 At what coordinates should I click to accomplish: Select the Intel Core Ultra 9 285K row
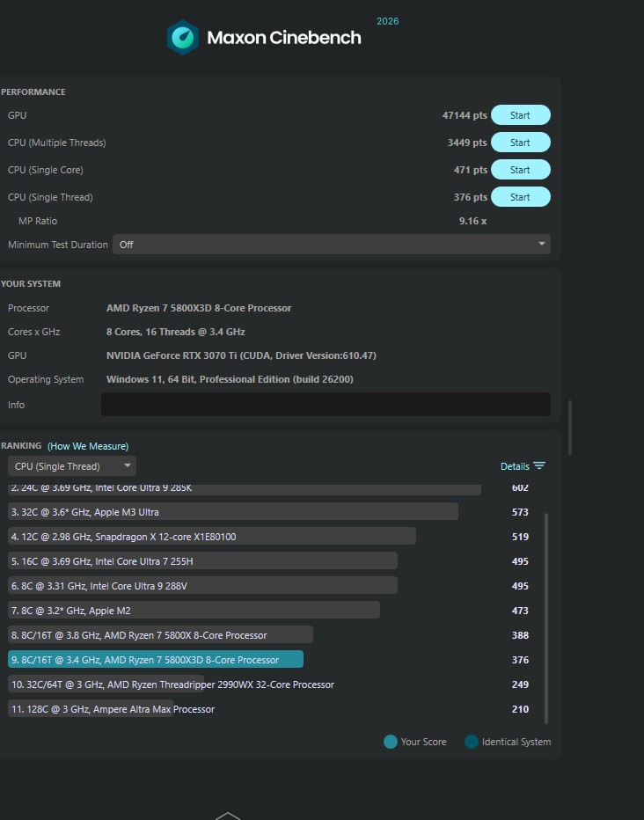(244, 488)
